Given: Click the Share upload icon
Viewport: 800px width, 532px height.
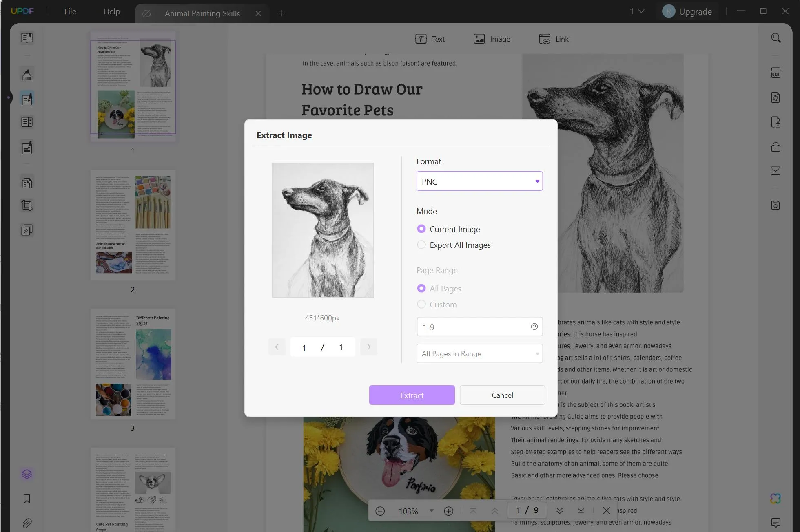Looking at the screenshot, I should (x=776, y=147).
